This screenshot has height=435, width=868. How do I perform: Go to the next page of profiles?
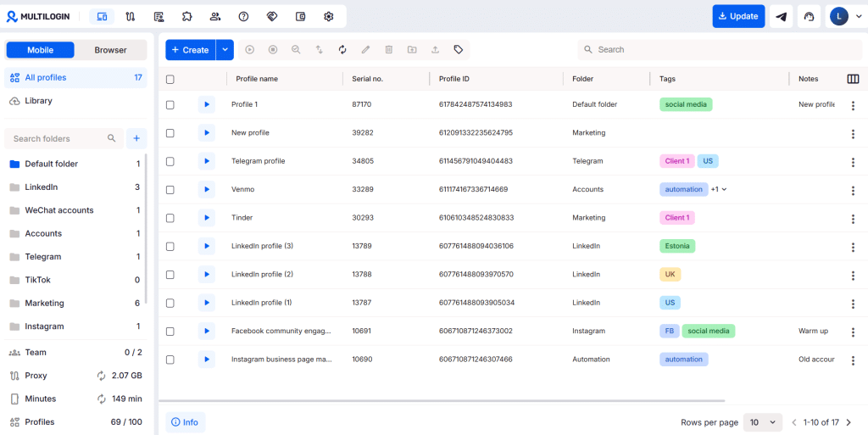(x=849, y=422)
